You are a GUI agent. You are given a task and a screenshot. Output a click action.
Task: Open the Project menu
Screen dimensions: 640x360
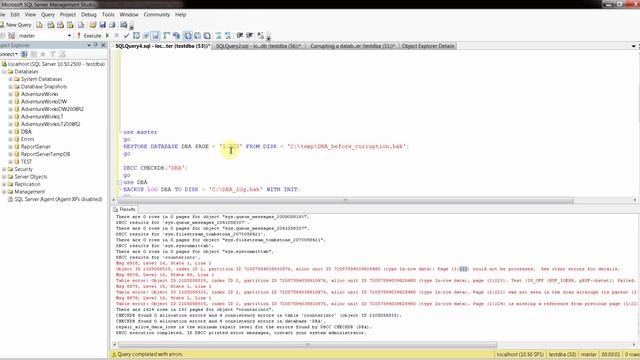(68, 14)
